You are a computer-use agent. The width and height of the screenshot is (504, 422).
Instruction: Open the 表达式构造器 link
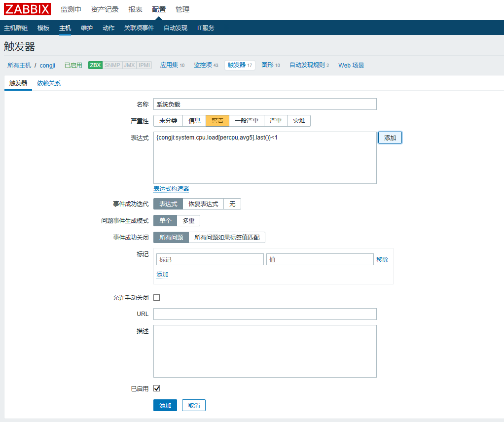[x=171, y=189]
